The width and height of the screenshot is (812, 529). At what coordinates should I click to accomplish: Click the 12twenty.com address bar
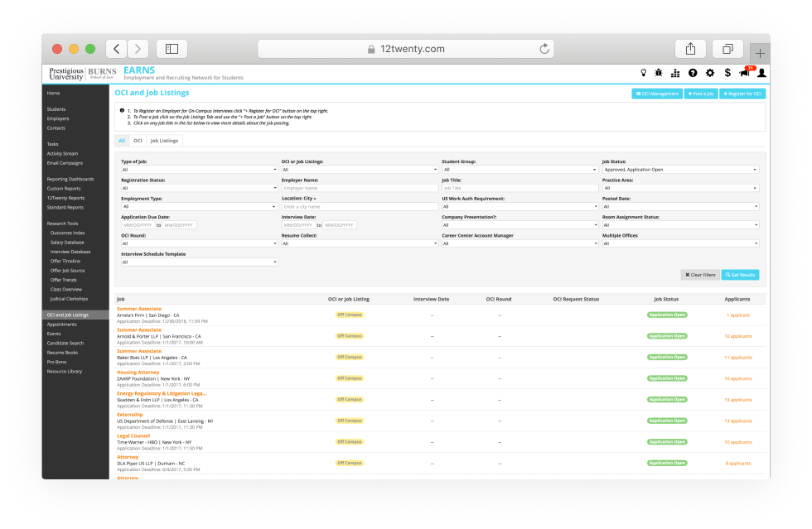coord(405,49)
